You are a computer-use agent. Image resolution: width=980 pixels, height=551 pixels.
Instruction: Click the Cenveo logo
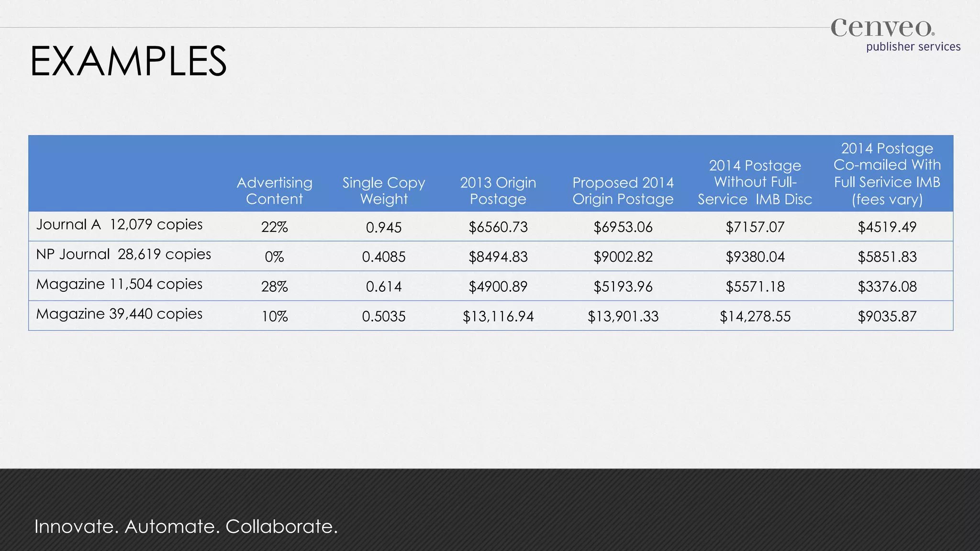(x=882, y=28)
